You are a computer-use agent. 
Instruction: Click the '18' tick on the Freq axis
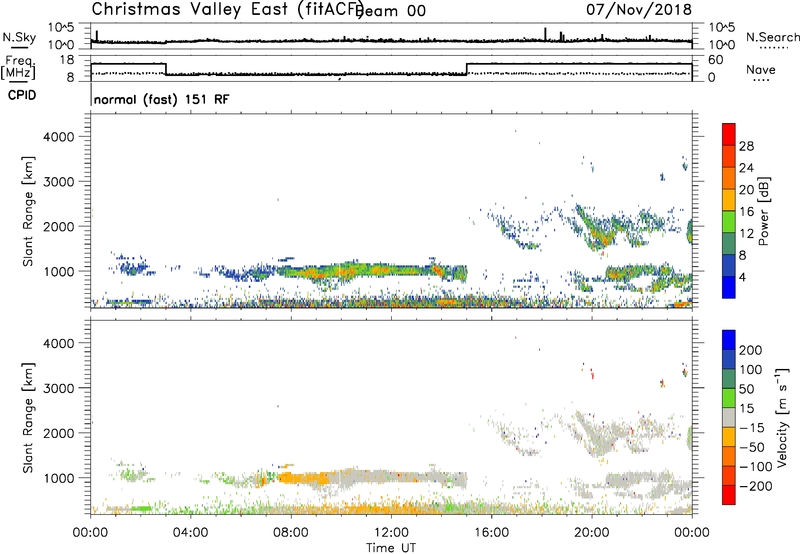pyautogui.click(x=67, y=60)
